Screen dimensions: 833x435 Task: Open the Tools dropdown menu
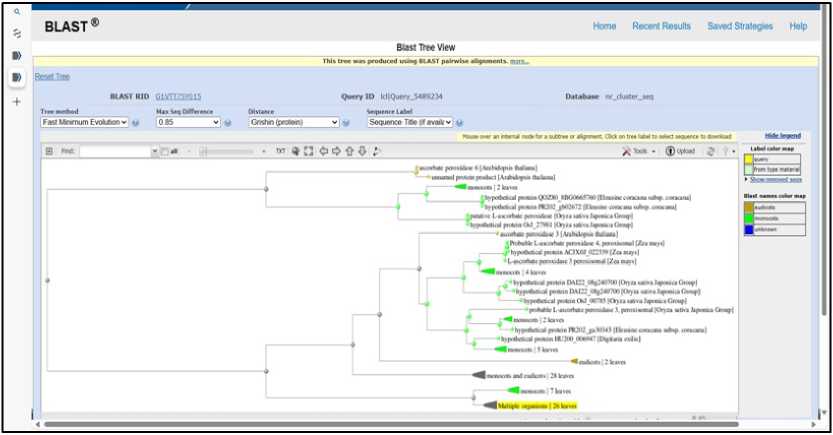click(x=640, y=151)
